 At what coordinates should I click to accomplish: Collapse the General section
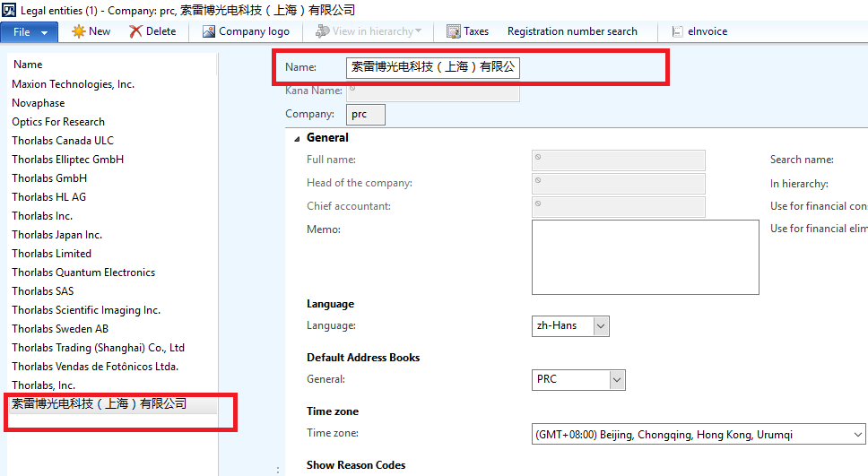click(298, 138)
